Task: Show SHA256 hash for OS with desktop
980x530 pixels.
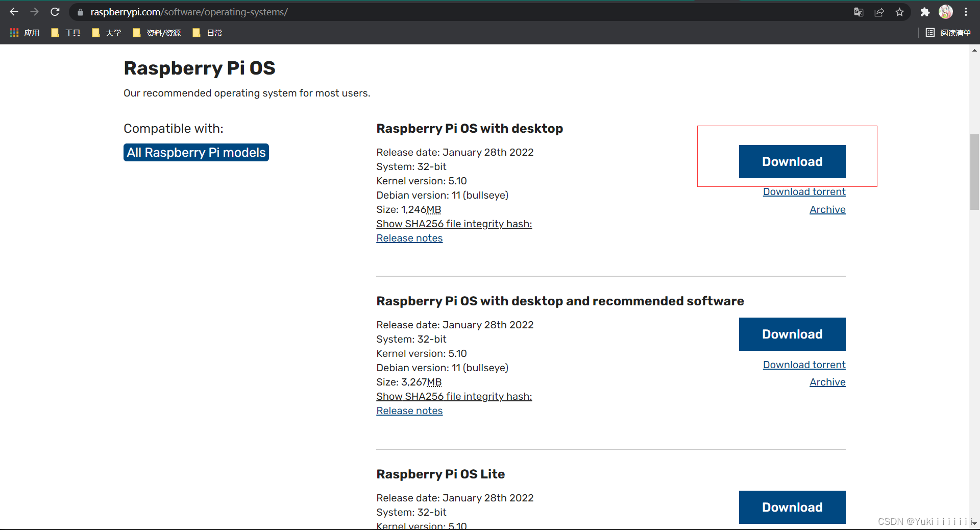Action: (x=454, y=224)
